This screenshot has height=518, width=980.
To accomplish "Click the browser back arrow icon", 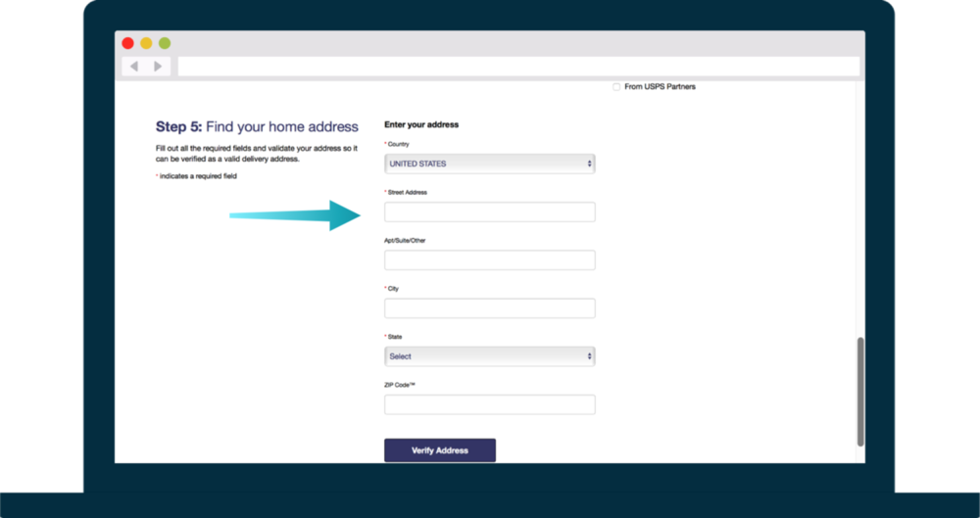I will pyautogui.click(x=133, y=67).
